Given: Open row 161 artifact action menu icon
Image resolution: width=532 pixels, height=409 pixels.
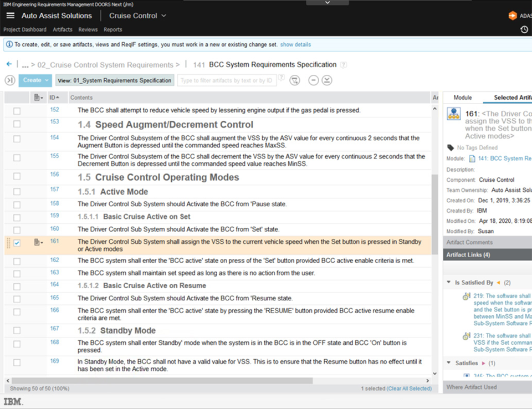Looking at the screenshot, I should [x=38, y=242].
